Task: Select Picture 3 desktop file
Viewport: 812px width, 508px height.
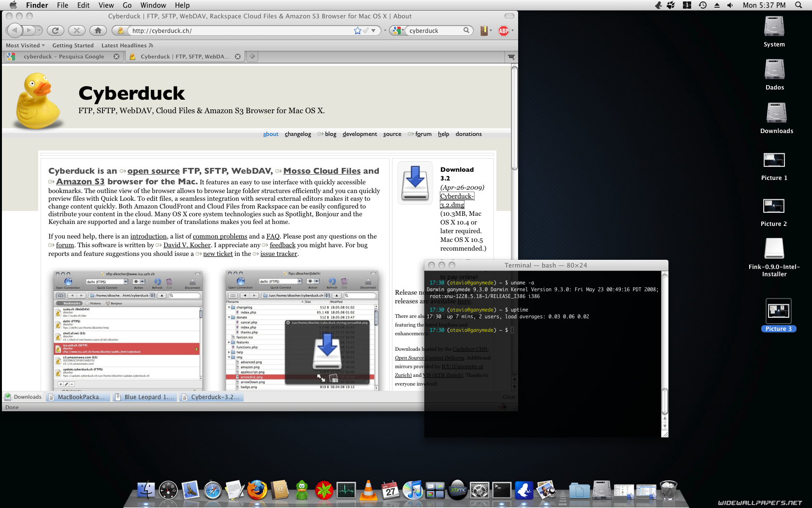Action: click(x=778, y=315)
